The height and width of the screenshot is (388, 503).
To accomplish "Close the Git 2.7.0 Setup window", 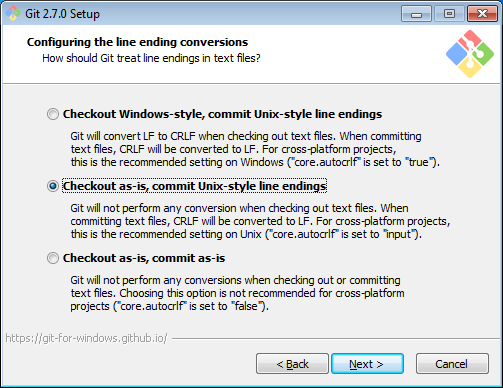I will click(482, 14).
